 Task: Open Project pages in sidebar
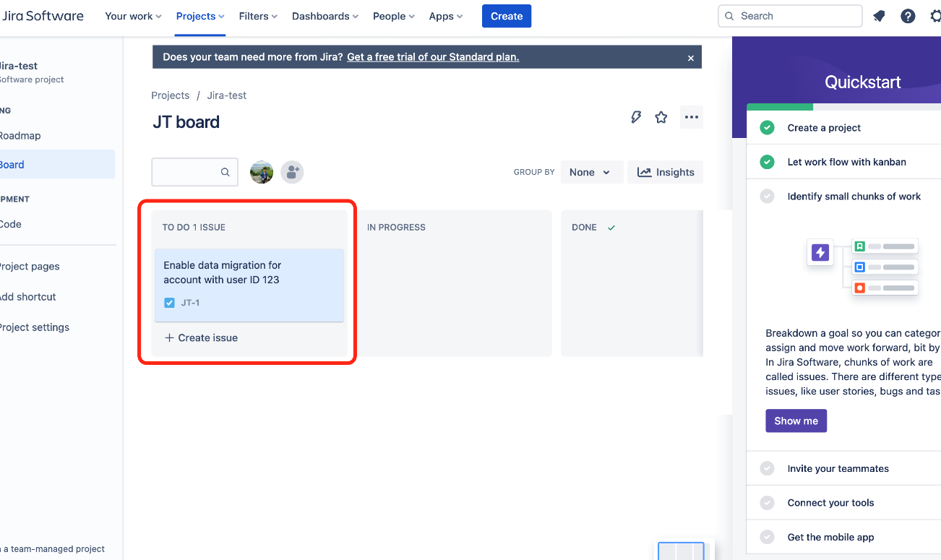(x=30, y=267)
